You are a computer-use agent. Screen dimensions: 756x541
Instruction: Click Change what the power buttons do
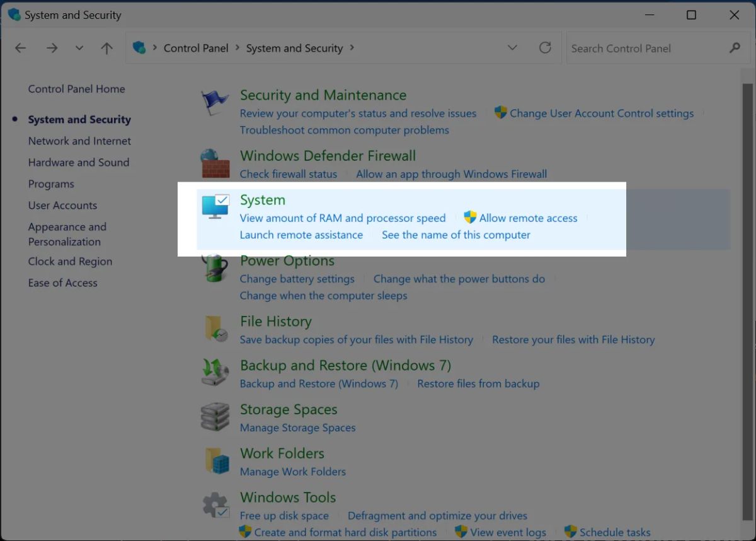(459, 279)
